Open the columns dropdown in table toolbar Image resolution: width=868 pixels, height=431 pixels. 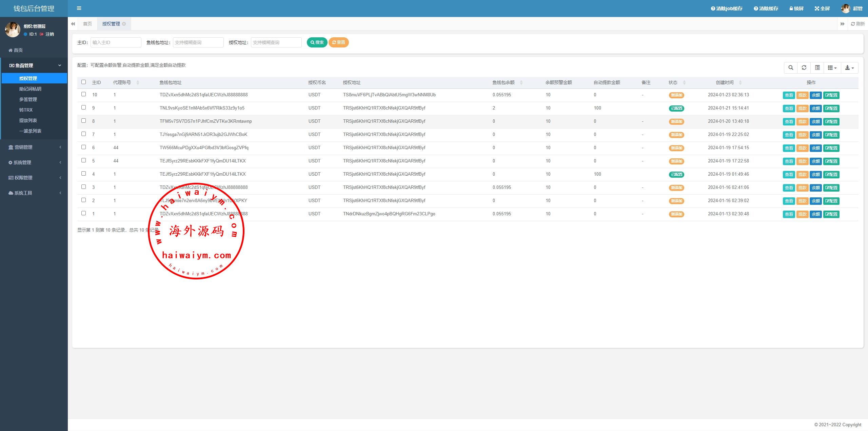point(832,68)
